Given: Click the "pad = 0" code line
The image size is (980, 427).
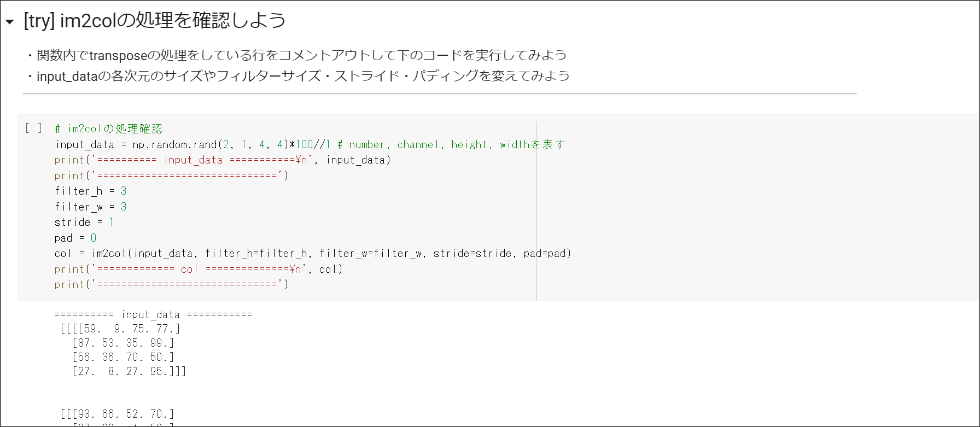Looking at the screenshot, I should coord(75,238).
